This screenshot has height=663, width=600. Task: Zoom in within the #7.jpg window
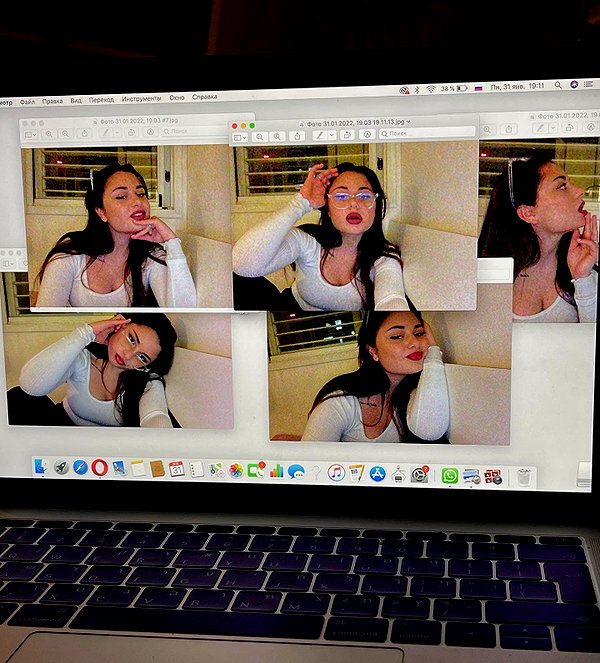[65, 134]
